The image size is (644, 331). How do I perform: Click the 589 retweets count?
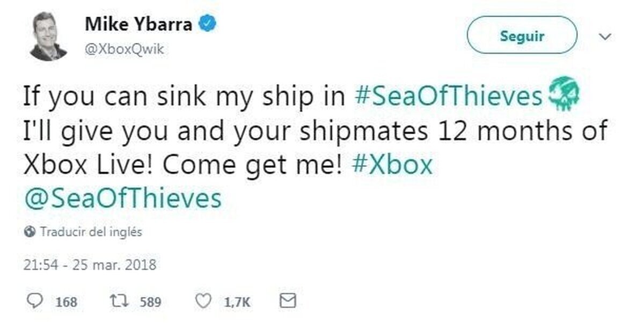coord(150,302)
